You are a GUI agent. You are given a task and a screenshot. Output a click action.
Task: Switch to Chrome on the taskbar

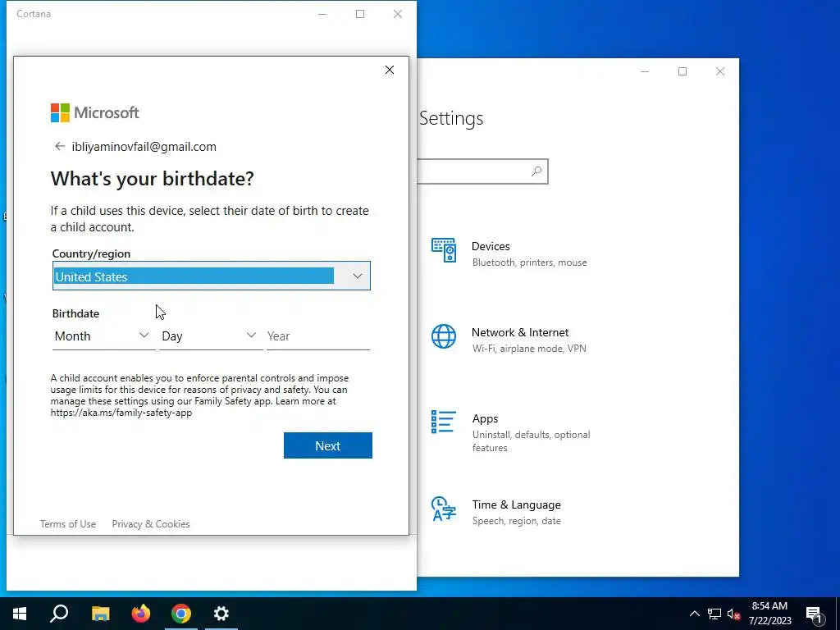coord(181,614)
